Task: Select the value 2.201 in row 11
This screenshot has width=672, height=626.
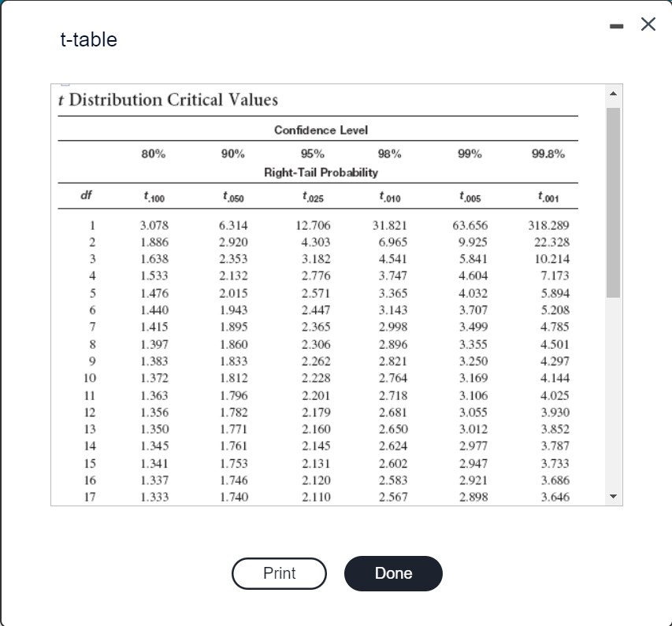Action: click(316, 395)
